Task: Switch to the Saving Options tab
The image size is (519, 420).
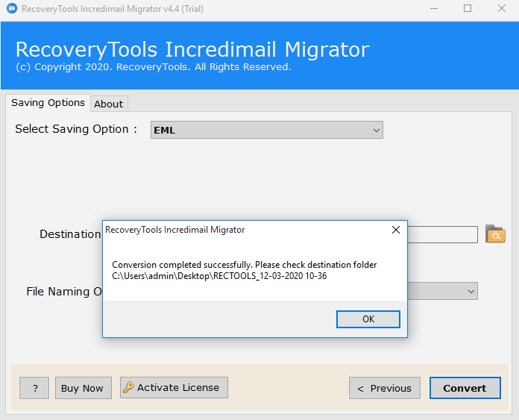Action: tap(48, 103)
